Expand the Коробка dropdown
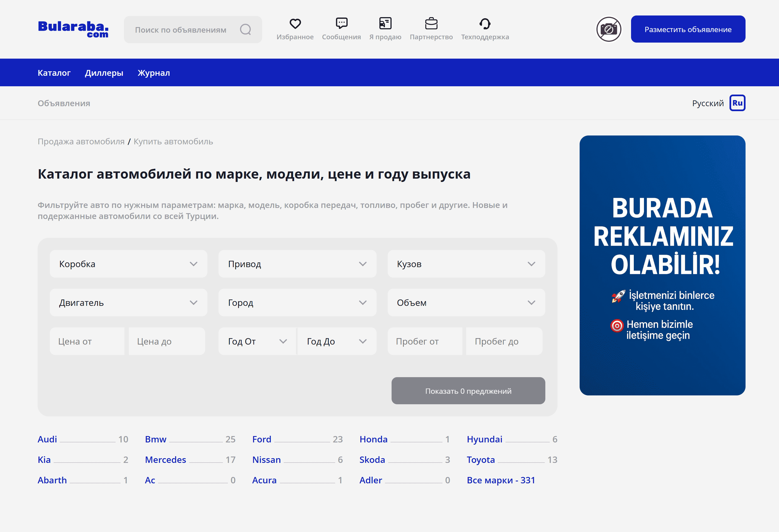 128,264
